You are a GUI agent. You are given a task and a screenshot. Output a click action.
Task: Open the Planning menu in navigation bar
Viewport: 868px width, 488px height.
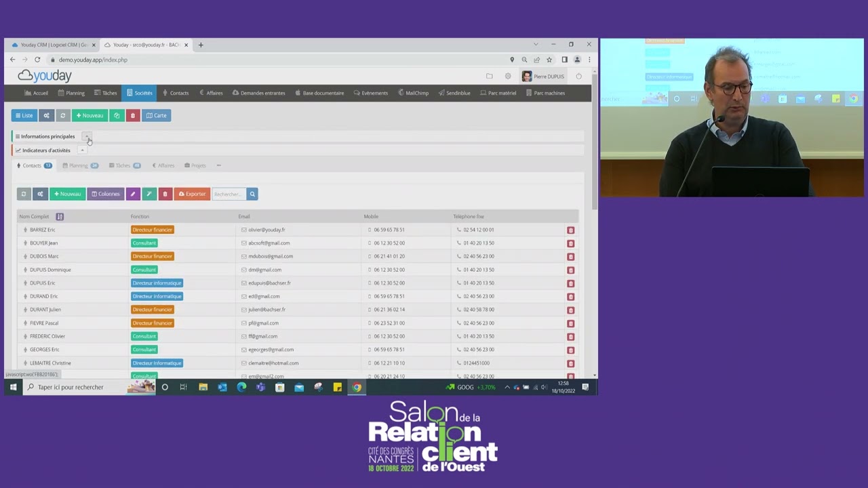[71, 93]
